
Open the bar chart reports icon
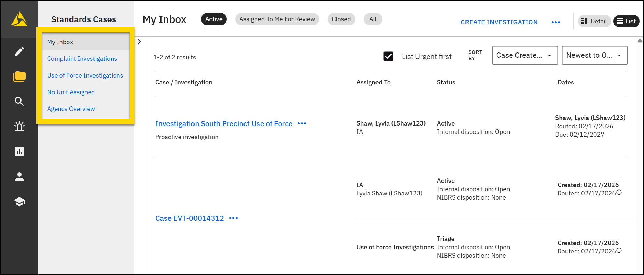pos(19,152)
